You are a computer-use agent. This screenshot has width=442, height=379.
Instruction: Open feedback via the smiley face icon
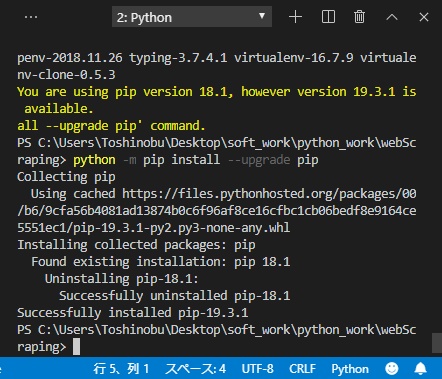tap(392, 369)
